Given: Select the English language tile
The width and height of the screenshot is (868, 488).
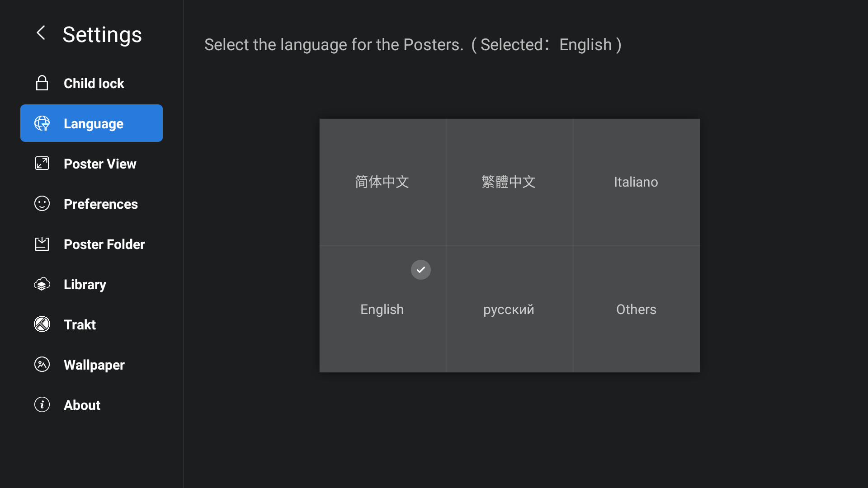Looking at the screenshot, I should click(382, 310).
